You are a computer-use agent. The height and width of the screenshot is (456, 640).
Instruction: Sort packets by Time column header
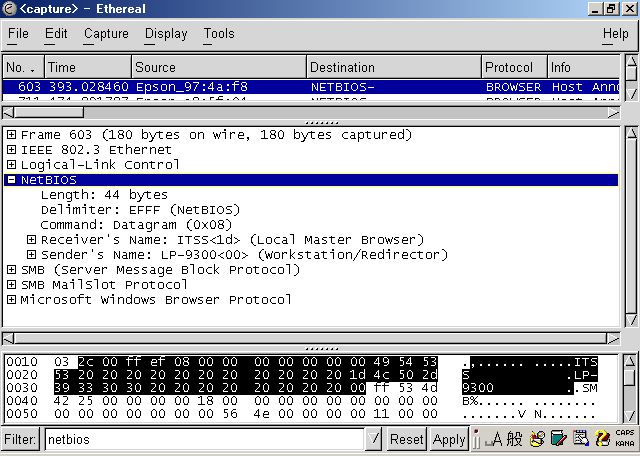pyautogui.click(x=88, y=67)
